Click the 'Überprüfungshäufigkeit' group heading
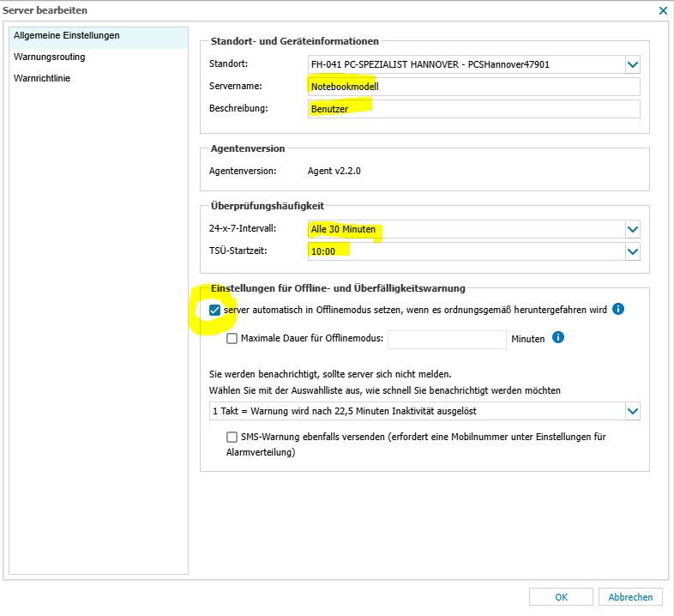 coord(268,206)
